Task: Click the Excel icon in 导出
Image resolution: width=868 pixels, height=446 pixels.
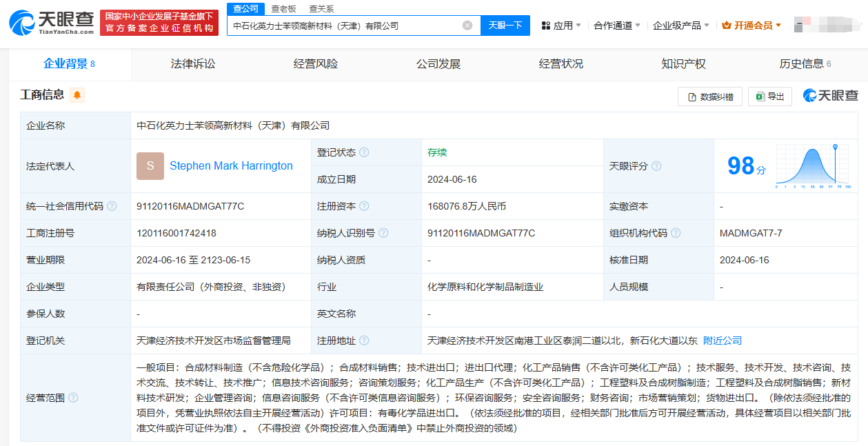Action: pos(760,97)
